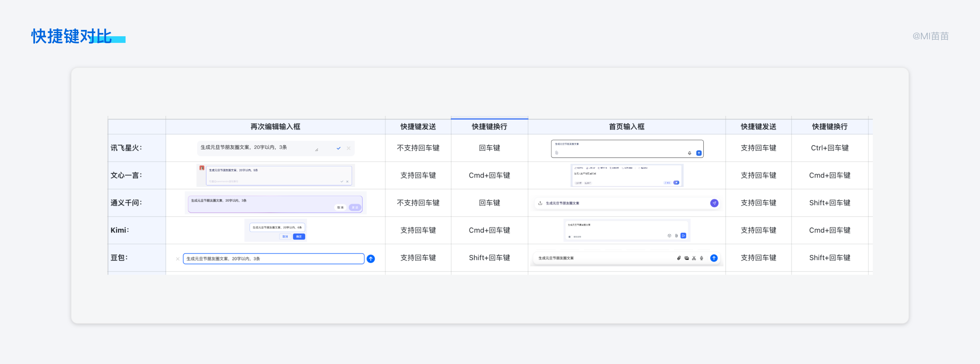
Task: Select the 文心一言 row label
Action: click(x=126, y=175)
